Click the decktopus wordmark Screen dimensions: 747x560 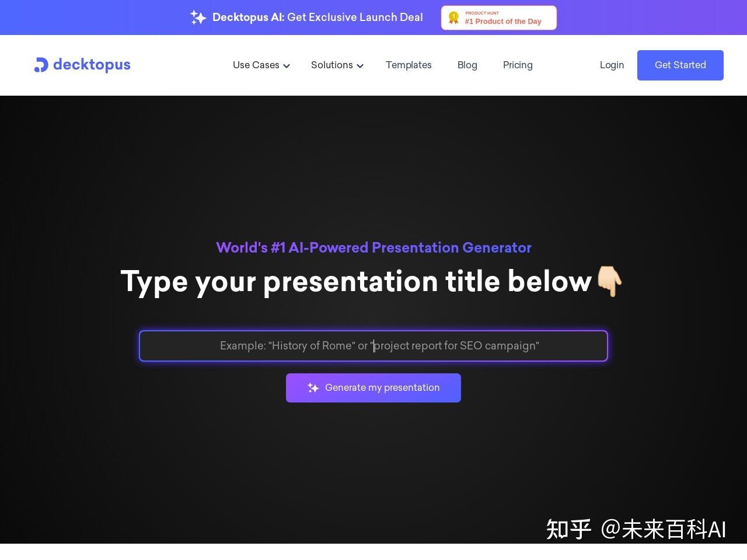coord(92,65)
